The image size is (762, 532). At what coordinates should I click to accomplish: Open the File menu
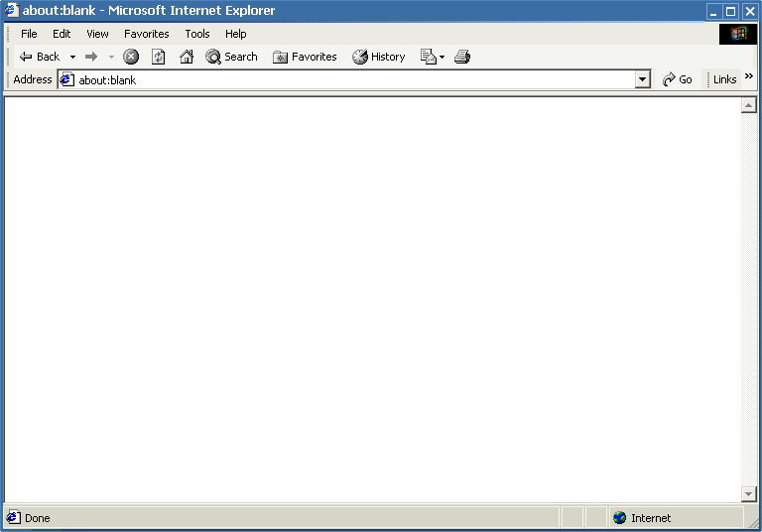click(x=29, y=34)
